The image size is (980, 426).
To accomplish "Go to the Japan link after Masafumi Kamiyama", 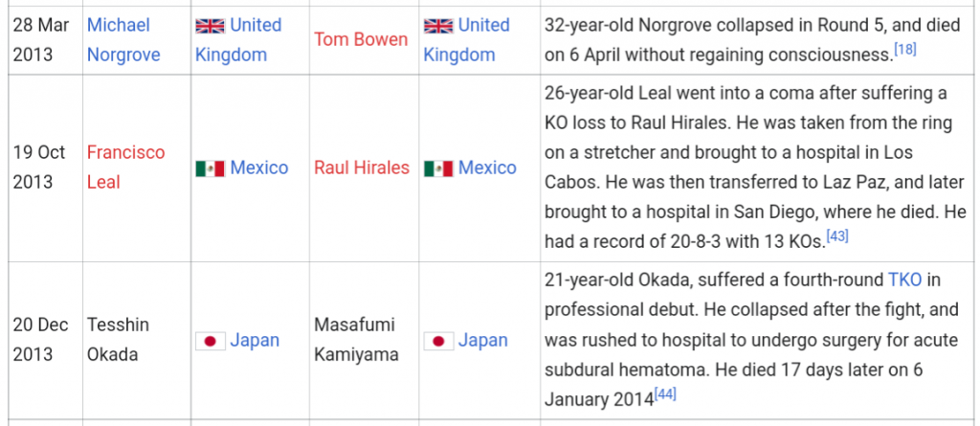I will (x=482, y=341).
